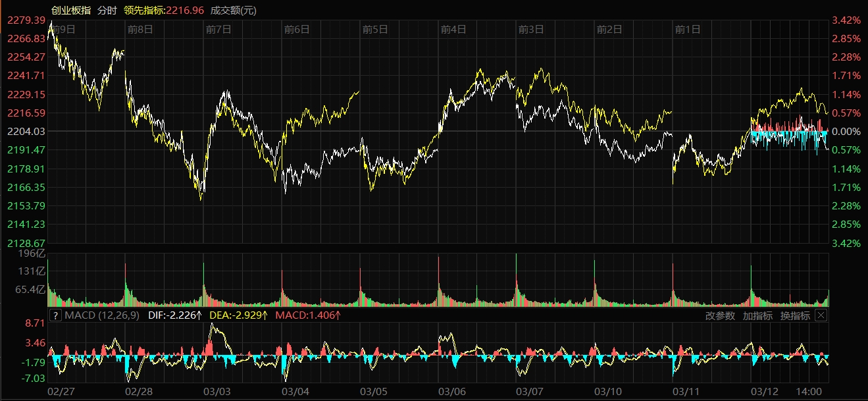Screen dimensions: 868x401
Task: Click the 2204.03 baseline price label
Action: pos(26,132)
